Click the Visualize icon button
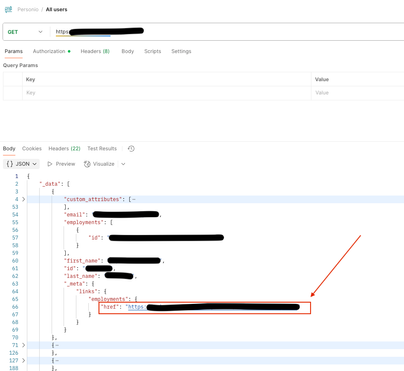The height and width of the screenshot is (371, 404). pyautogui.click(x=87, y=164)
